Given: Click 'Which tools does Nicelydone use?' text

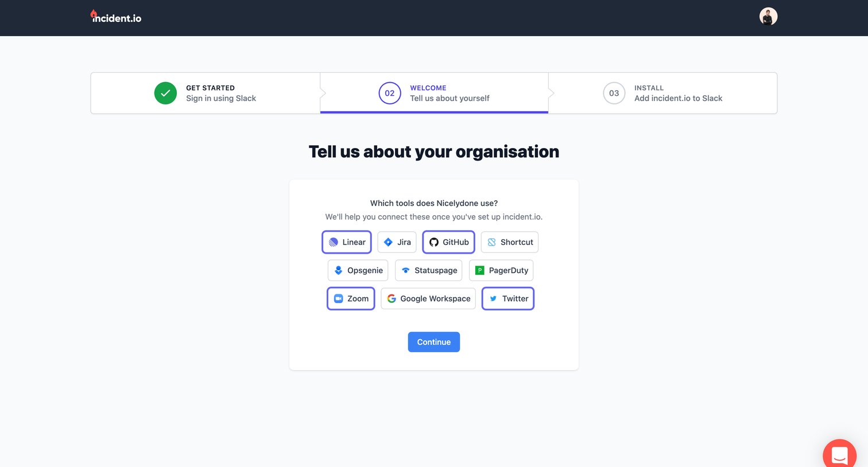Looking at the screenshot, I should tap(434, 203).
